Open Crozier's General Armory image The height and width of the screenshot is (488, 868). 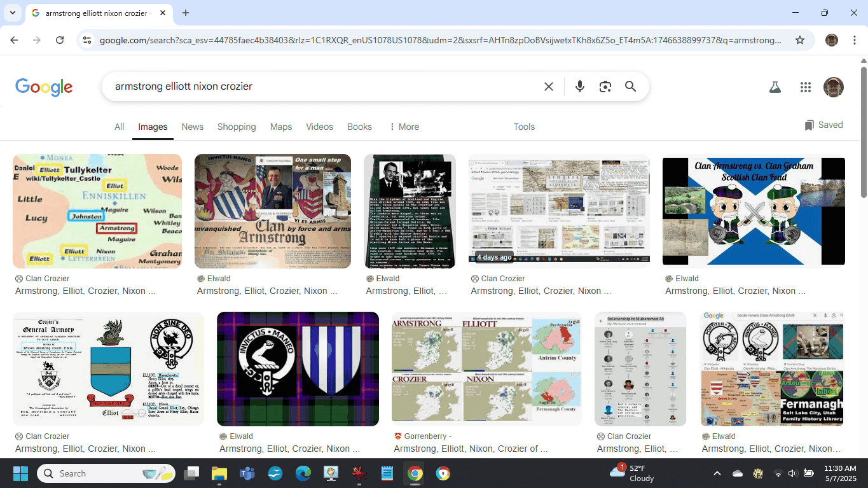click(108, 369)
